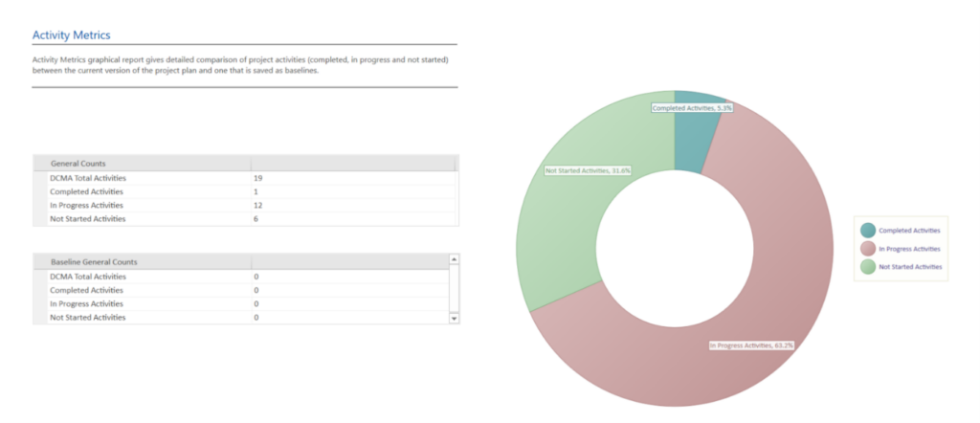Viewport: 980px width, 423px height.
Task: Click the 'In Progress Activities, 63.2%' data label
Action: [x=751, y=345]
